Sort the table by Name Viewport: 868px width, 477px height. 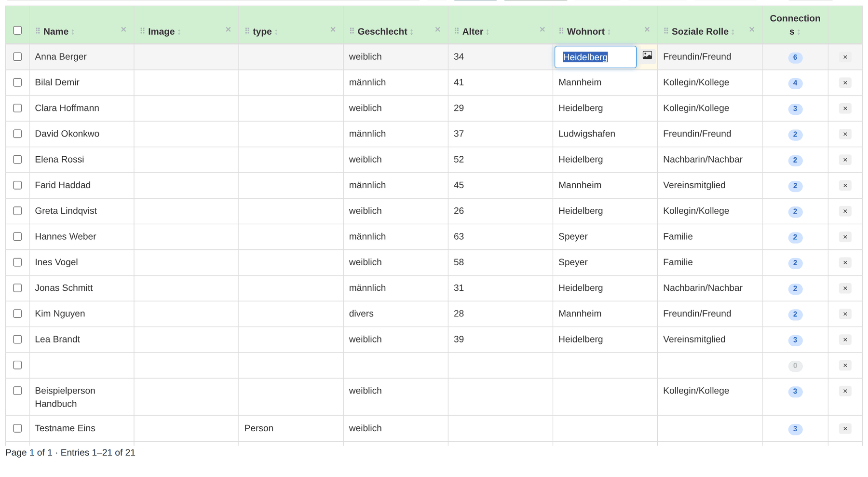click(x=73, y=32)
